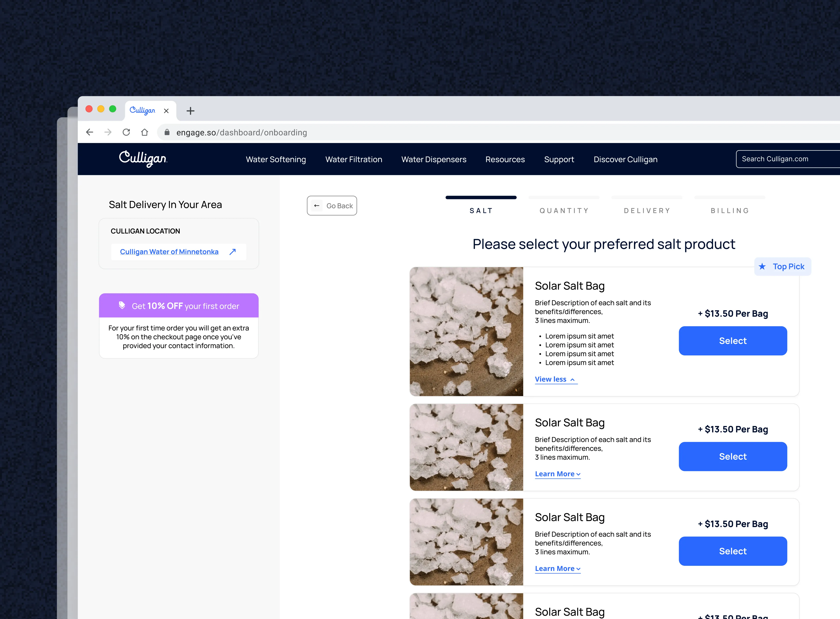Click the browser back arrow
840x619 pixels.
(90, 132)
